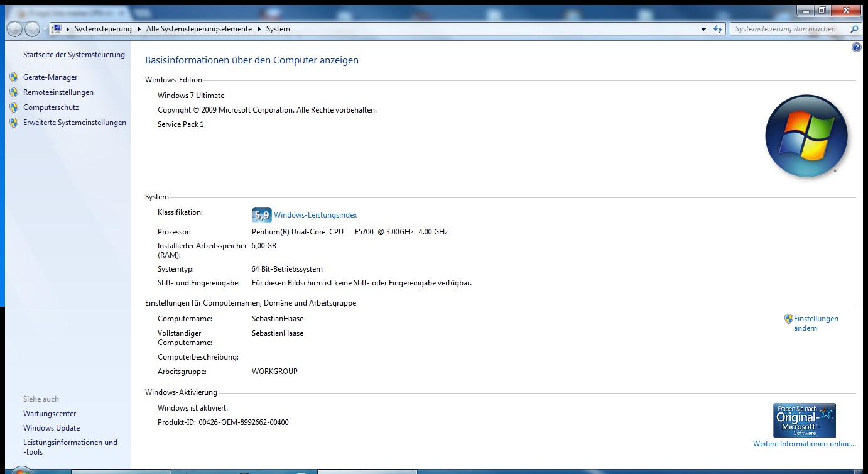
Task: Click the 5,9 performance score badge
Action: tap(261, 214)
